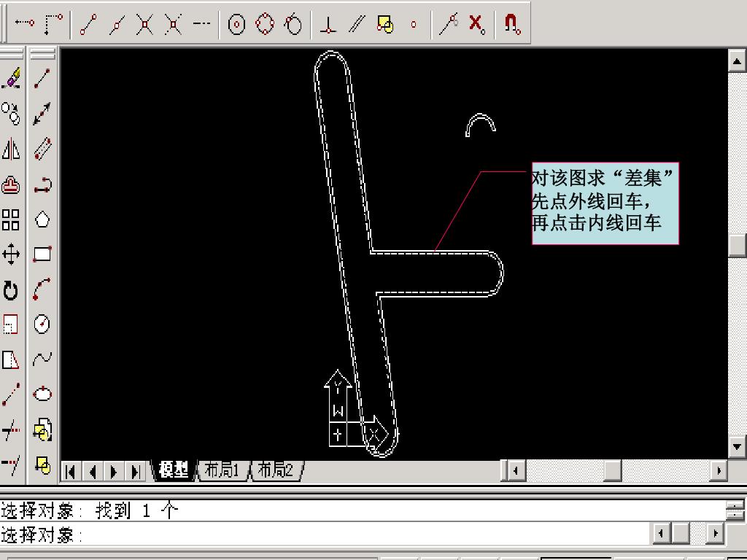
Task: Go to previous layout tab
Action: tap(93, 472)
